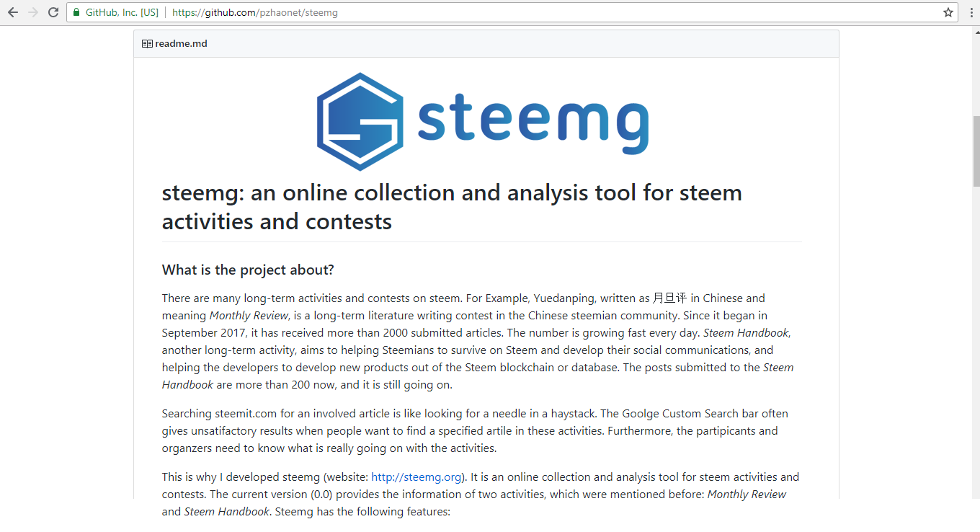The height and width of the screenshot is (532, 980).
Task: Go back using the browser back arrow
Action: [13, 12]
